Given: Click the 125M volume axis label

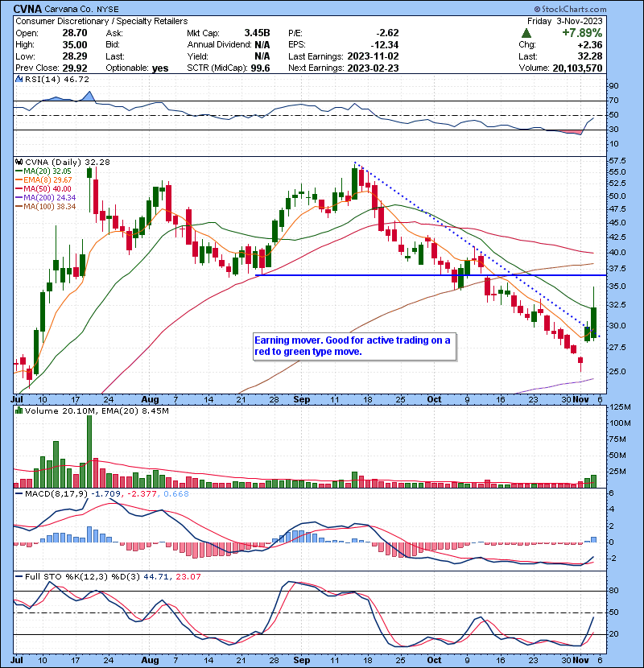Looking at the screenshot, I should coord(620,407).
